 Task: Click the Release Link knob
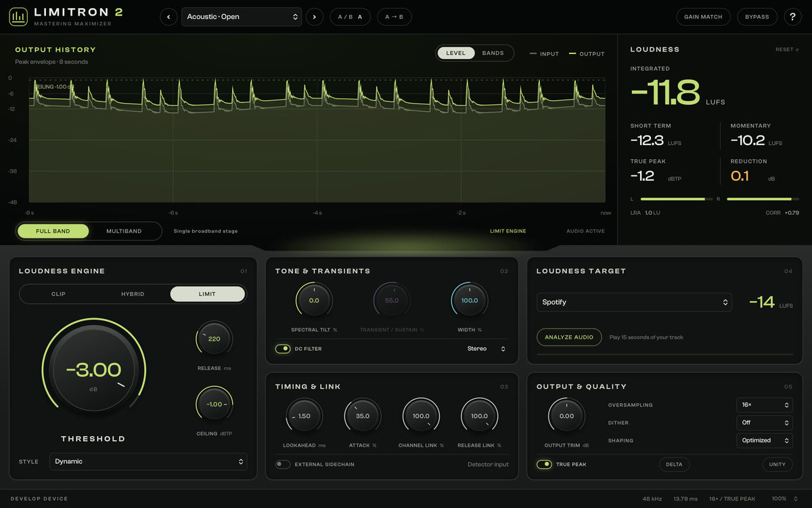pos(479,416)
